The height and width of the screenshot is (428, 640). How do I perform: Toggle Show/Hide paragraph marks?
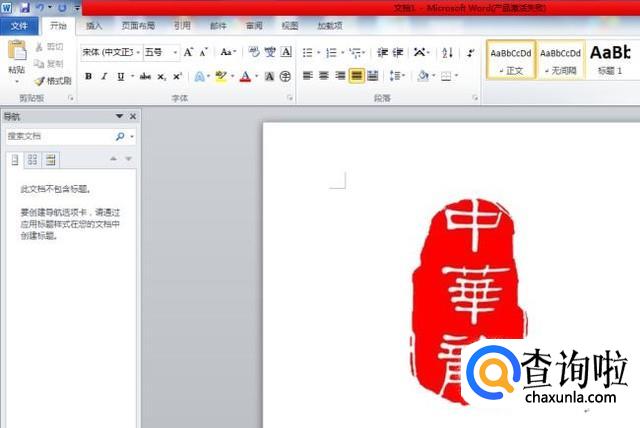470,53
